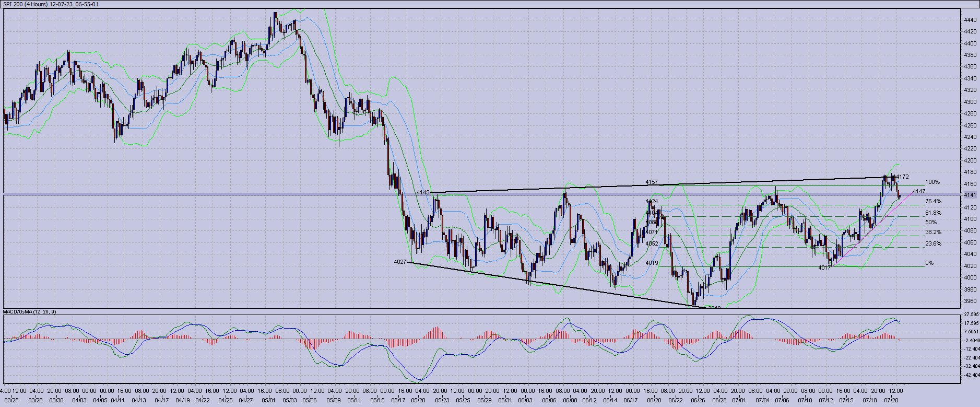Click the 4440 price on the axis

point(970,20)
